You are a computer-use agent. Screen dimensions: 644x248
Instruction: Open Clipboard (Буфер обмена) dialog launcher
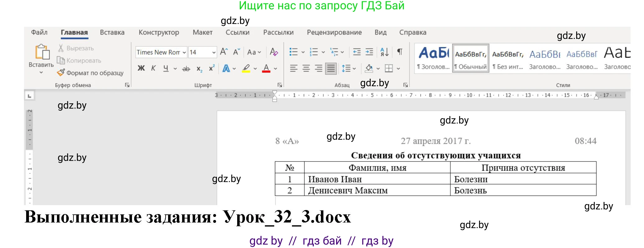tap(127, 85)
